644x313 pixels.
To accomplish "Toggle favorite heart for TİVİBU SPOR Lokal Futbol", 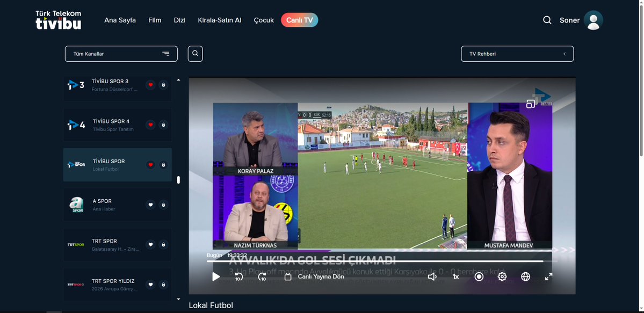I will click(150, 165).
